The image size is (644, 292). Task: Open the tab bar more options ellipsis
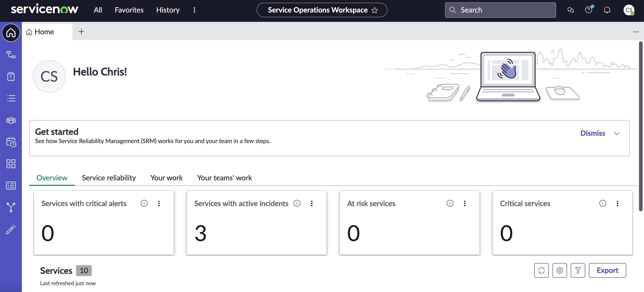click(x=636, y=32)
